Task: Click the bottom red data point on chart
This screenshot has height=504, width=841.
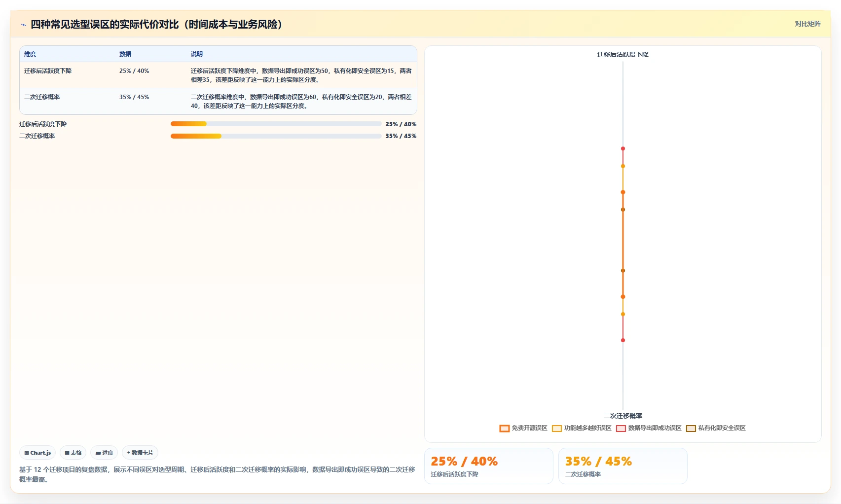Action: 623,340
